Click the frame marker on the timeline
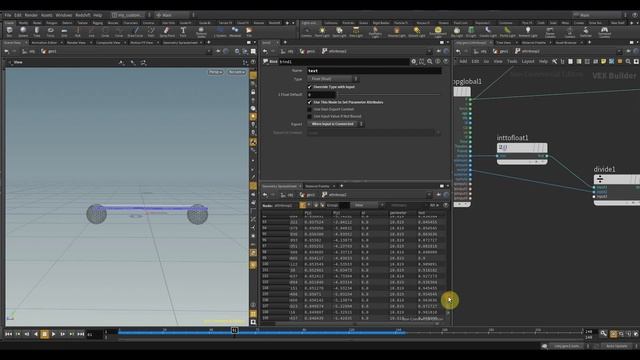The width and height of the screenshot is (640, 360). 234,330
